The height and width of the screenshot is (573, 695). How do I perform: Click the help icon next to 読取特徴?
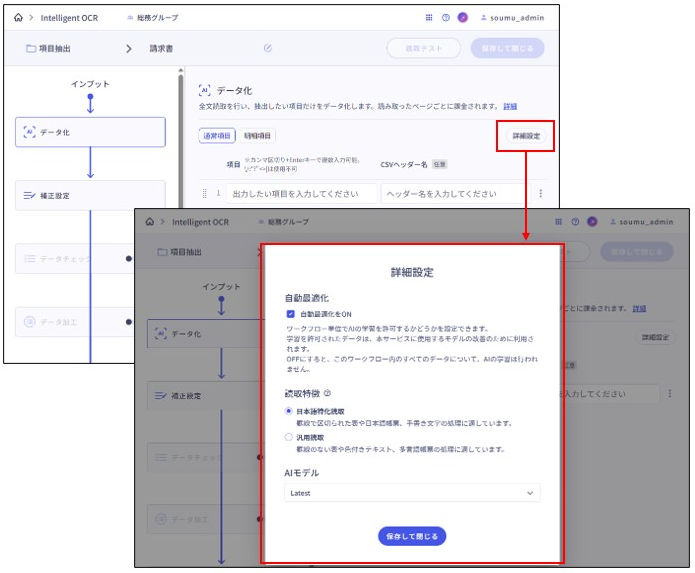point(327,394)
